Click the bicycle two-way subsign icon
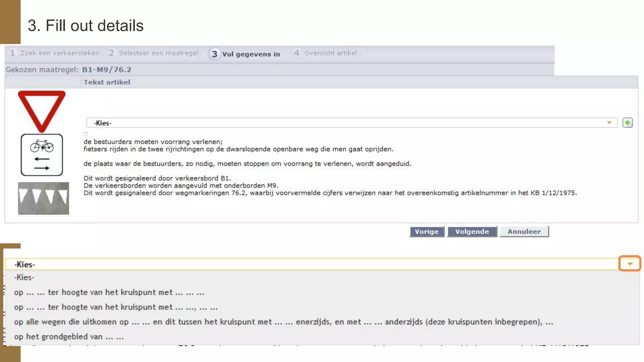Viewport: 644px width, 362px height. tap(42, 155)
